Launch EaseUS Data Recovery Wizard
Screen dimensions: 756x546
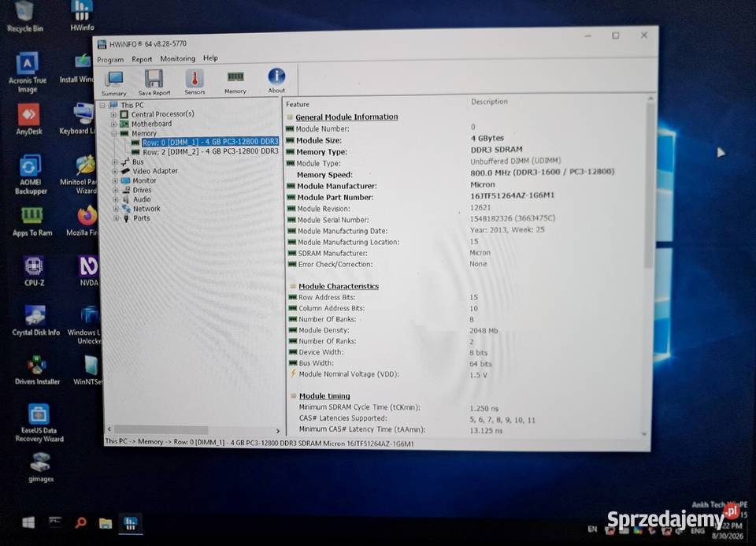pyautogui.click(x=39, y=422)
